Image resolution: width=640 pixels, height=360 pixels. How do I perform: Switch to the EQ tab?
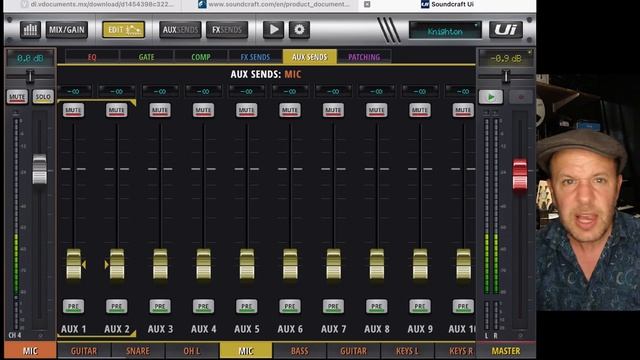pyautogui.click(x=92, y=57)
